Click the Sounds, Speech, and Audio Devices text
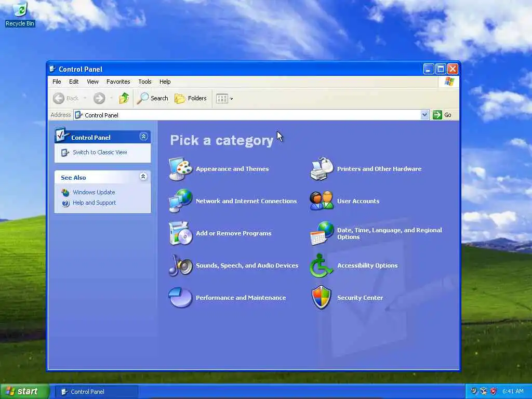This screenshot has height=399, width=532. (x=247, y=265)
